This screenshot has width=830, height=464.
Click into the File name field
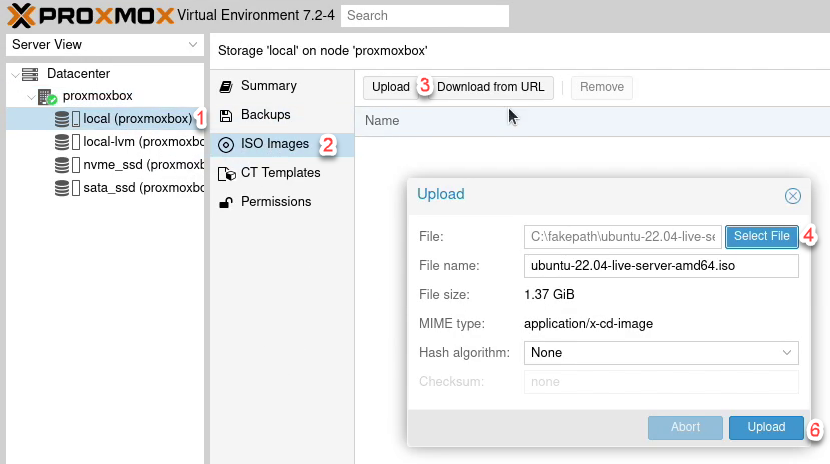click(x=660, y=266)
